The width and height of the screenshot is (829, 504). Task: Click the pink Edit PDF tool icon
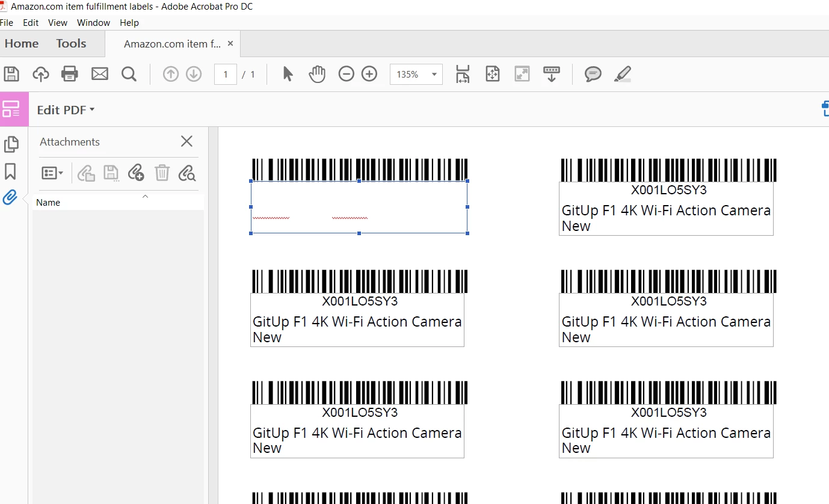tap(11, 109)
